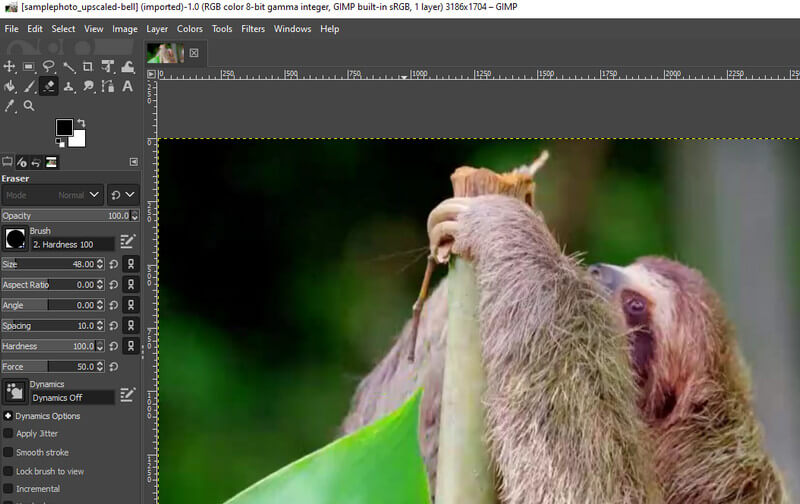
Task: Switch to the Images tab
Action: (51, 162)
